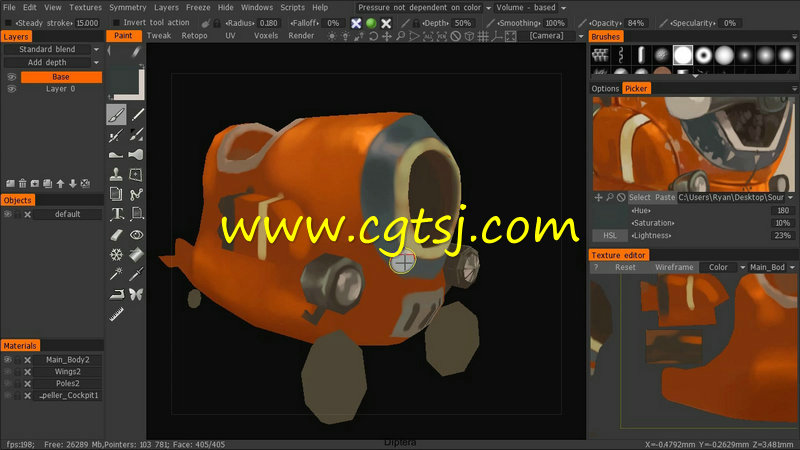
Task: Click the Paste button under Picker
Action: (665, 197)
